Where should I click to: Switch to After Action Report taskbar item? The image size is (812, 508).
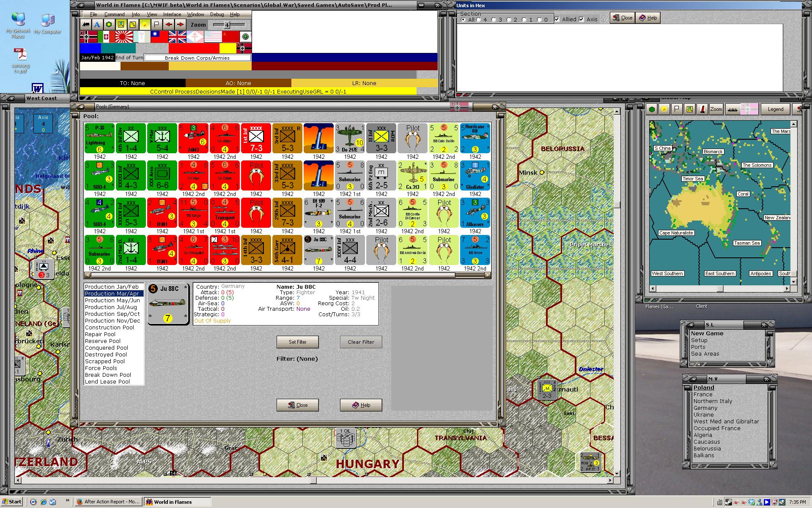click(109, 502)
